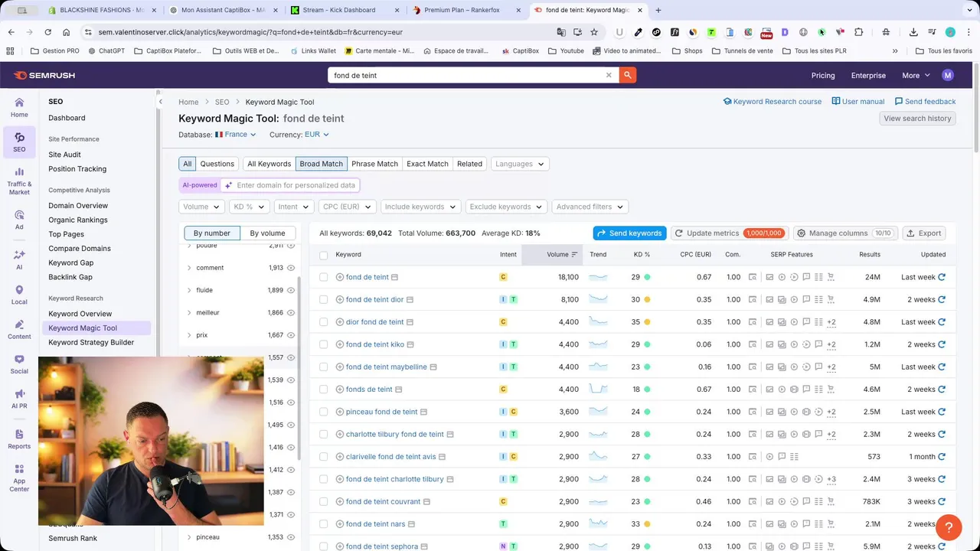Open the App Center sidebar icon
This screenshot has width=980, height=551.
(x=19, y=478)
